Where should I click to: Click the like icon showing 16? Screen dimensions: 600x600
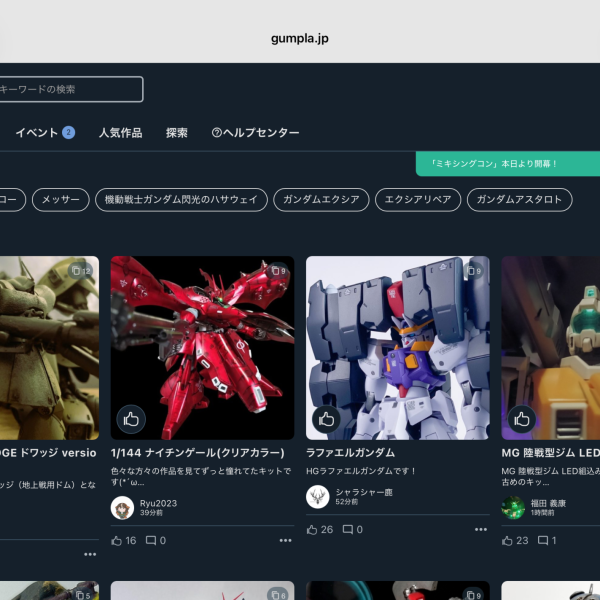[x=117, y=540]
